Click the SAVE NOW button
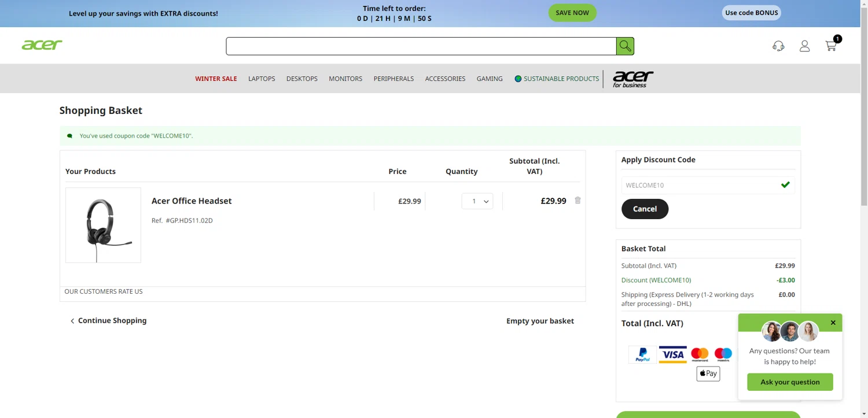 pyautogui.click(x=572, y=13)
